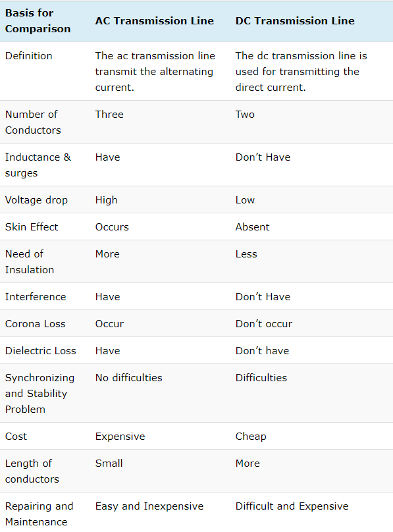This screenshot has height=532, width=393.
Task: Click the 'Easy and Inexpensive' cell
Action: click(x=149, y=506)
